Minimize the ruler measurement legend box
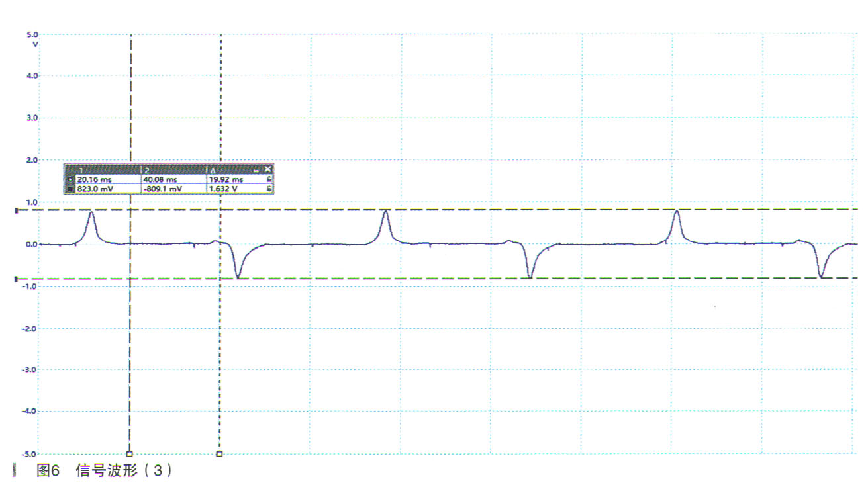The width and height of the screenshot is (868, 483). pos(257,171)
